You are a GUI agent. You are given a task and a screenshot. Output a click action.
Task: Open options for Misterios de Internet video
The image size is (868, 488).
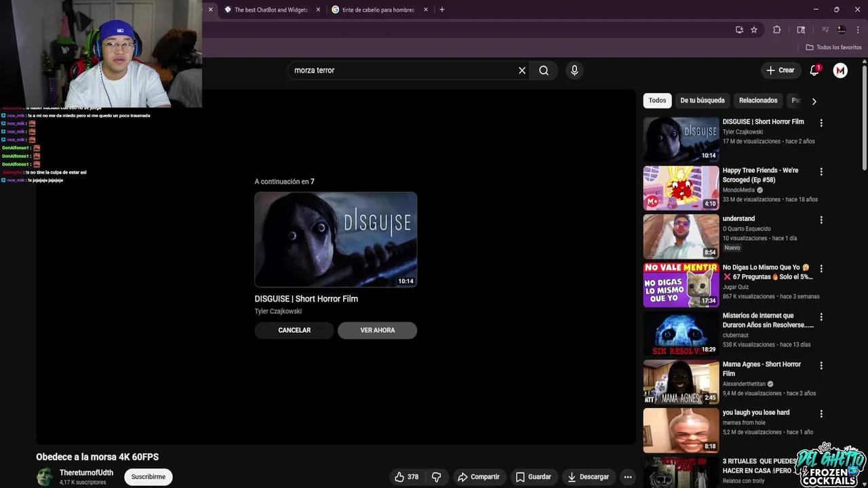pyautogui.click(x=821, y=317)
